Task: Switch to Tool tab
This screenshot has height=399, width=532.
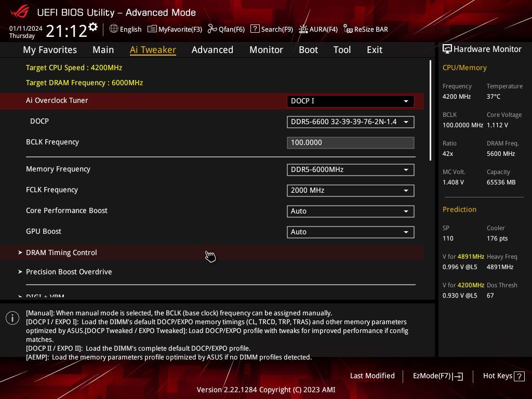Action: (342, 50)
